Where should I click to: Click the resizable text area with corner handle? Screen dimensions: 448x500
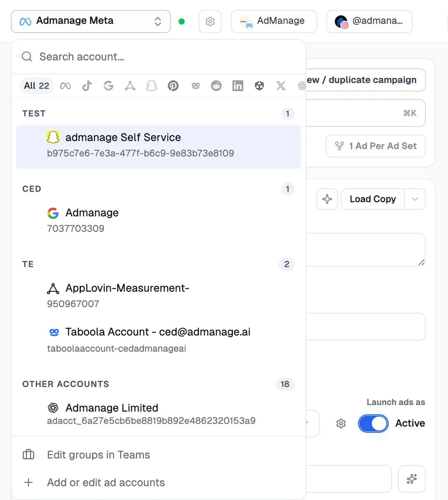[x=366, y=250]
